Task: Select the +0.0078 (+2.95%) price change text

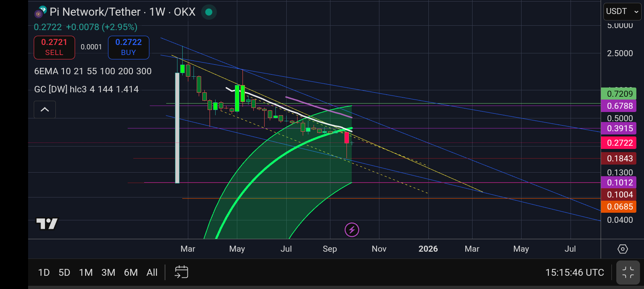Action: pos(102,27)
